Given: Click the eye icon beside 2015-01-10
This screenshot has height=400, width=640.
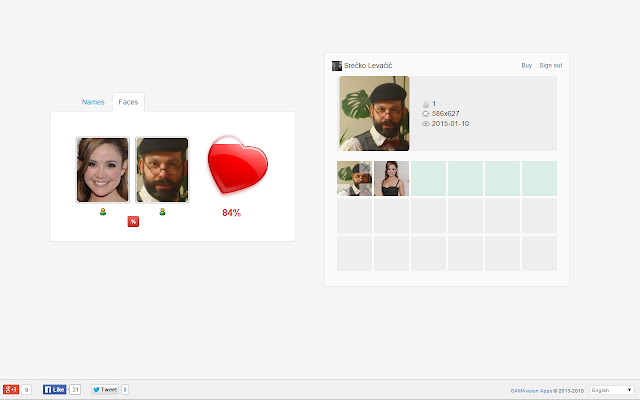Looking at the screenshot, I should pos(426,124).
